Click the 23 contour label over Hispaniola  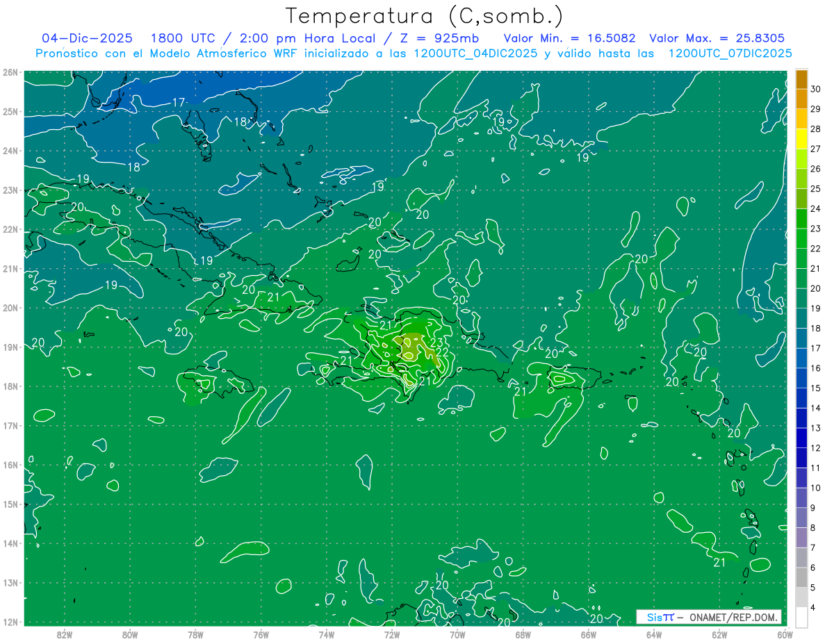coord(436,342)
